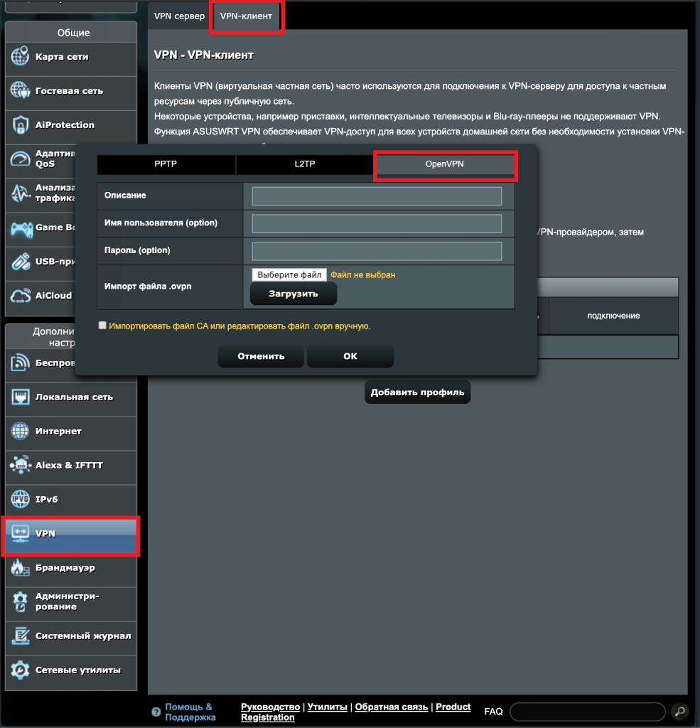Select the L2TP tab
Viewport: 700px width, 728px height.
coord(305,164)
